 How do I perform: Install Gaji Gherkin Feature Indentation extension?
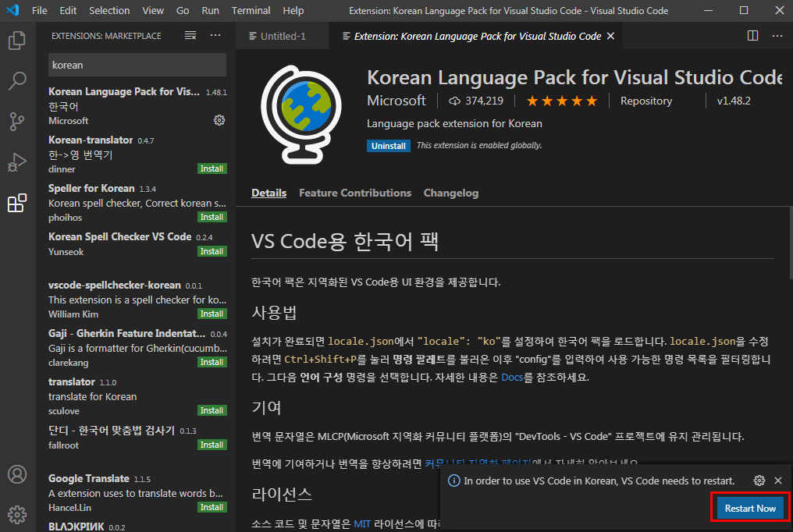point(212,362)
